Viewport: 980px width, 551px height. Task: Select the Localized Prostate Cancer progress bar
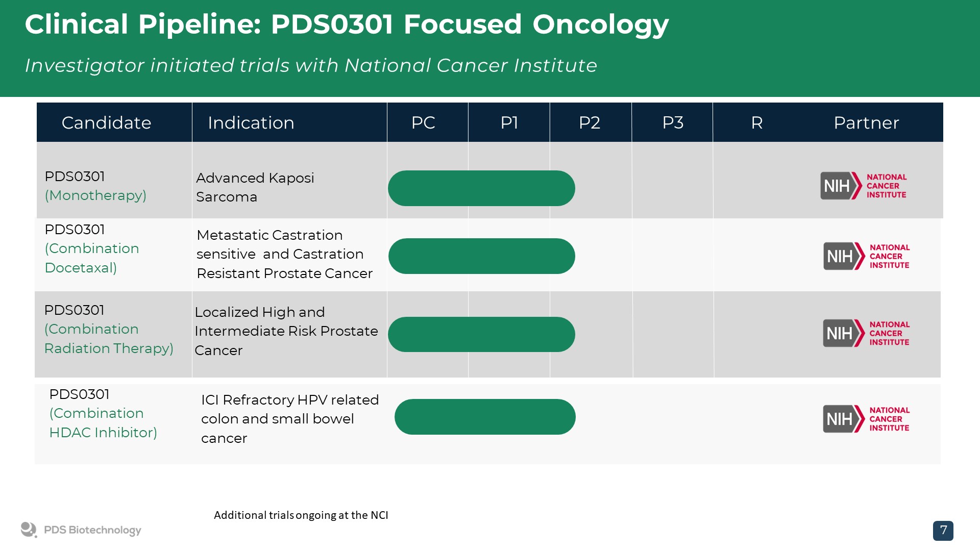[481, 334]
